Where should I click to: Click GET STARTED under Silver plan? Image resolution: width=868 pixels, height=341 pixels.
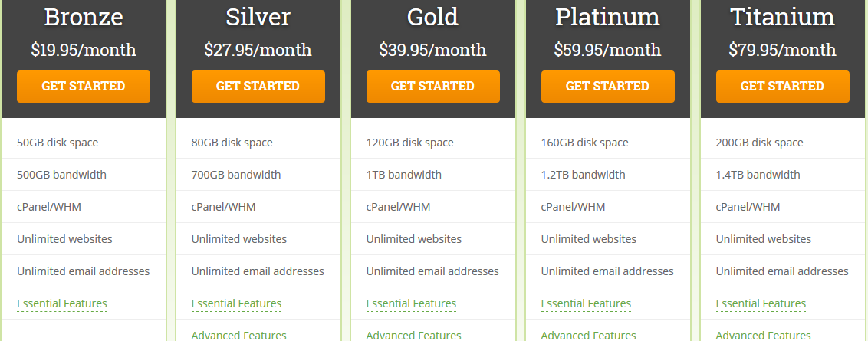tap(258, 87)
